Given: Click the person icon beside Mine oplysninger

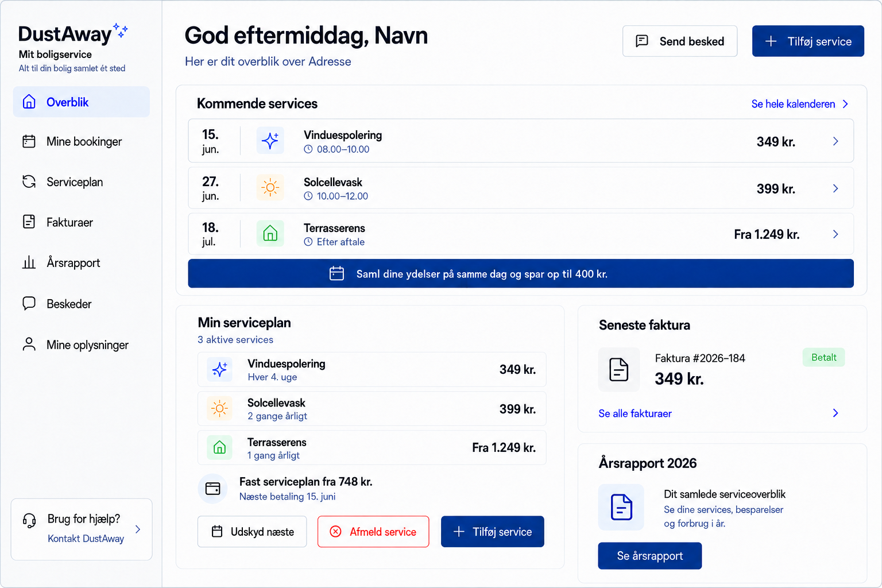Looking at the screenshot, I should pos(29,344).
